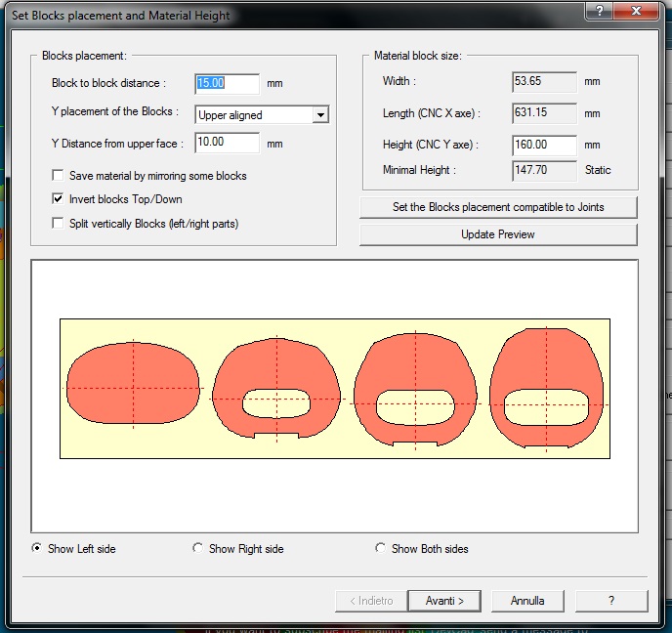Screen dimensions: 672x633
Task: Click the Block to block distance field
Action: [227, 84]
